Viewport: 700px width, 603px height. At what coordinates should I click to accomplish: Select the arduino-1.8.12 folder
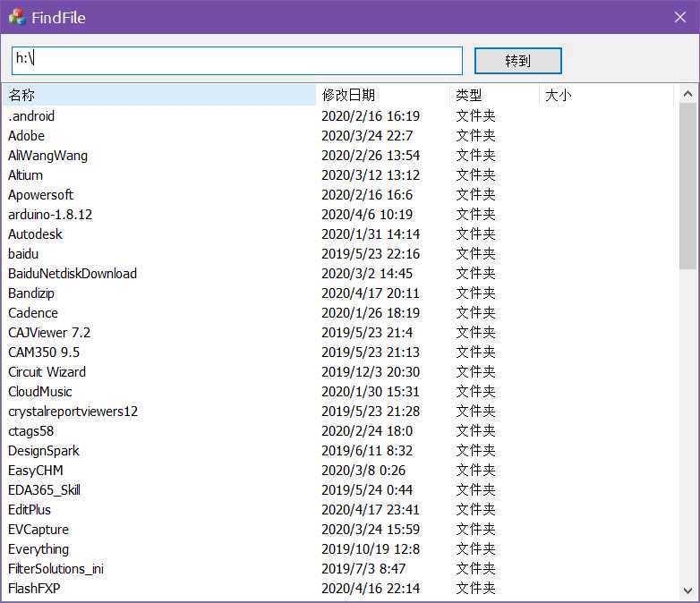pos(50,214)
